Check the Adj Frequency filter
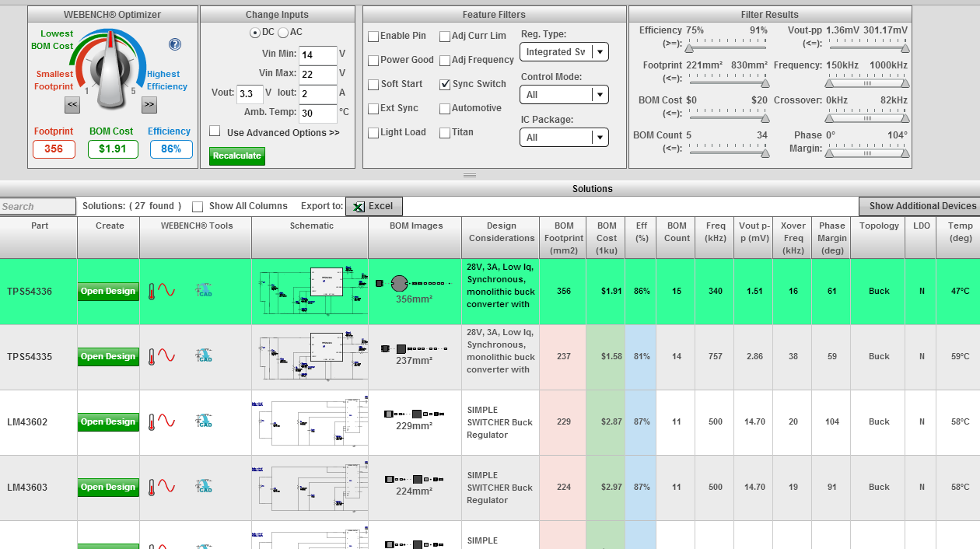 [445, 61]
